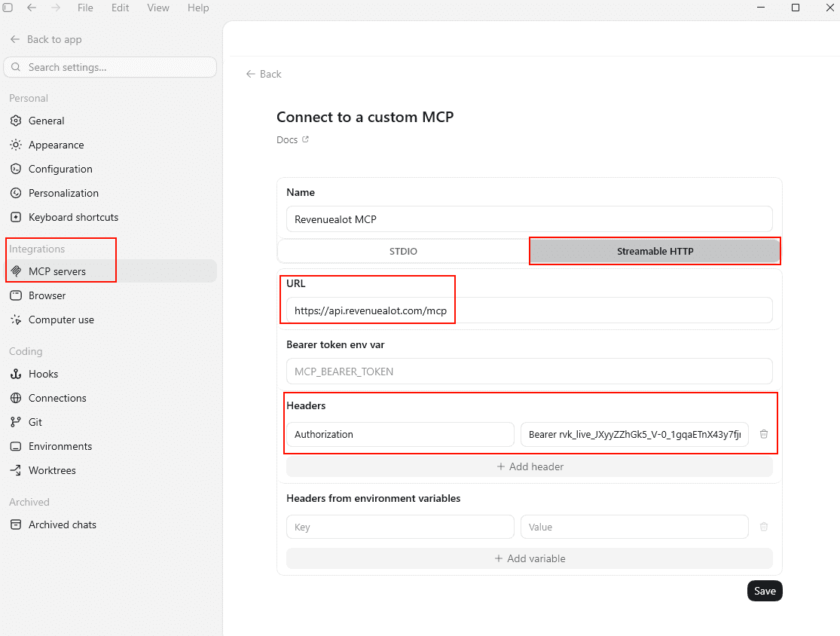Focus the Search settings field
840x636 pixels.
click(110, 67)
